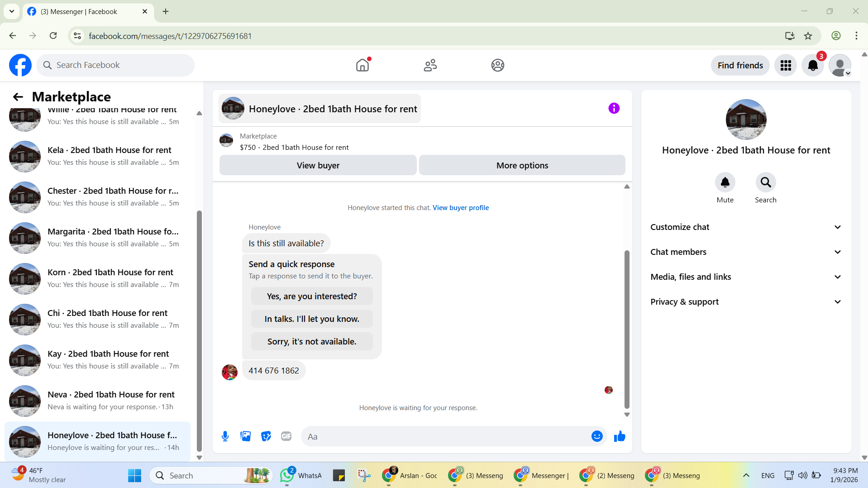868x488 pixels.
Task: Send 'In talks. I'll let you know.' response
Action: click(312, 319)
